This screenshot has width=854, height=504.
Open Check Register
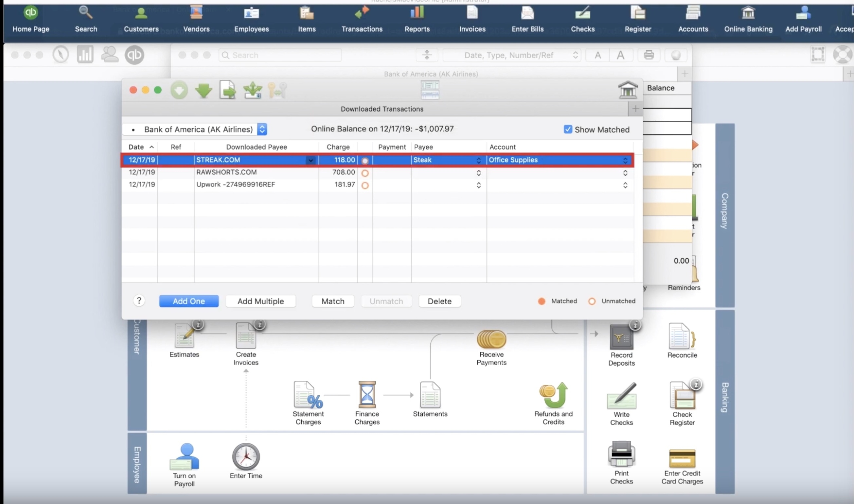(x=682, y=404)
